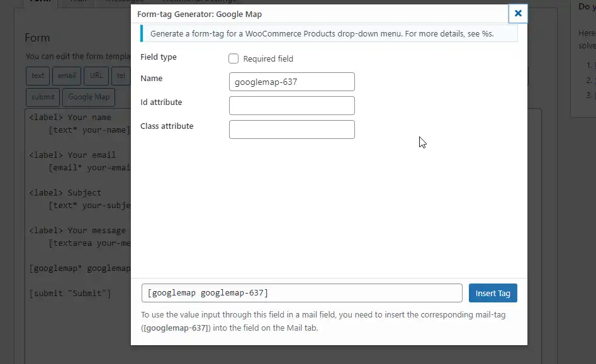Viewport: 596px width, 364px height.
Task: Click the tel tag button behind dialog
Action: pos(121,75)
